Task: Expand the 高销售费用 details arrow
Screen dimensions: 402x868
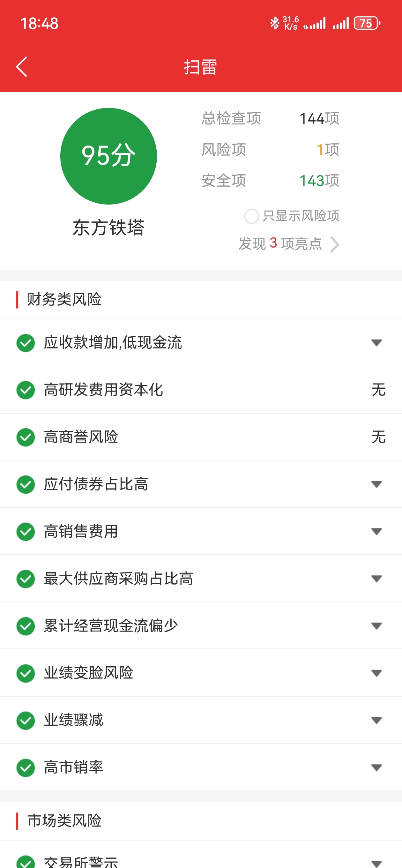Action: pos(376,531)
